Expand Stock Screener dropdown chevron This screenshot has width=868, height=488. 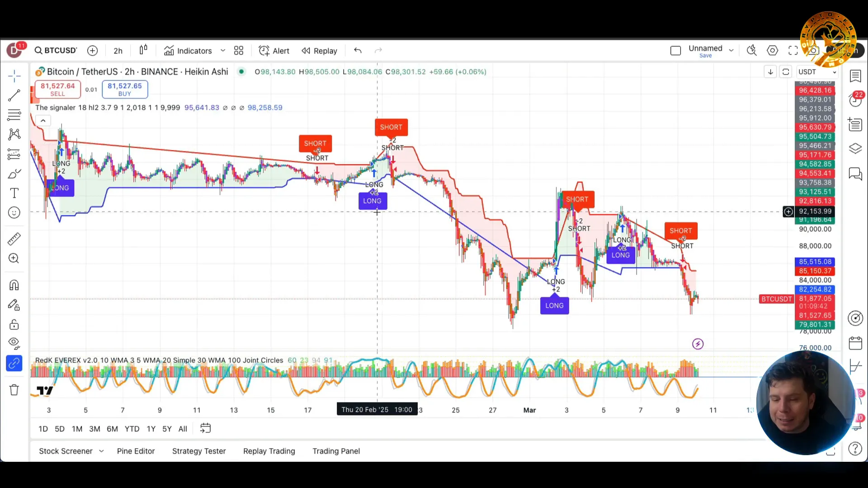pyautogui.click(x=101, y=451)
